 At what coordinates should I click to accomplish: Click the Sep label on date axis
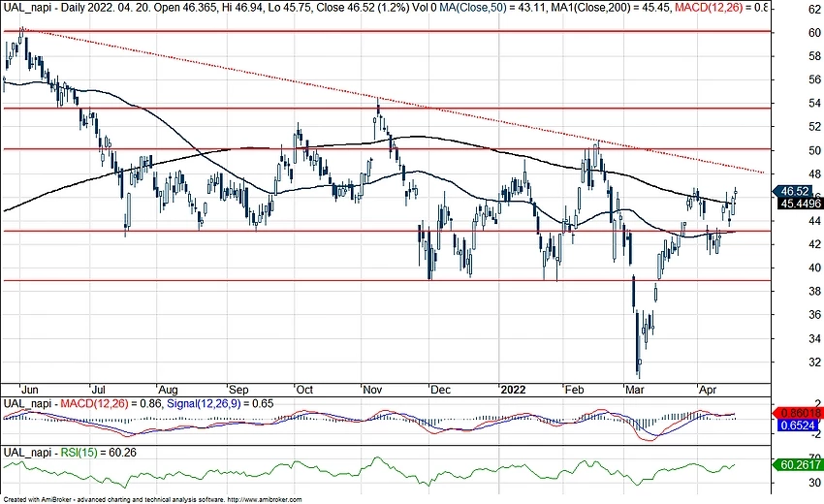pyautogui.click(x=238, y=390)
